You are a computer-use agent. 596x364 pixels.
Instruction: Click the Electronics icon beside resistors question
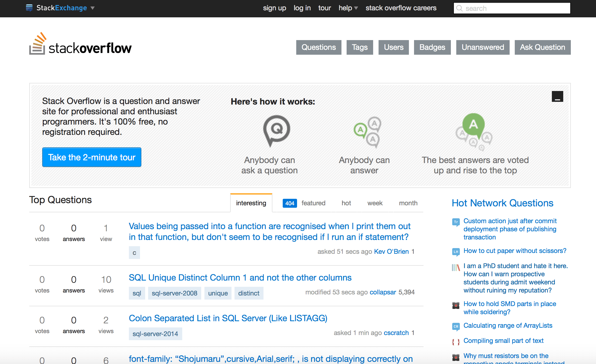pyautogui.click(x=456, y=357)
